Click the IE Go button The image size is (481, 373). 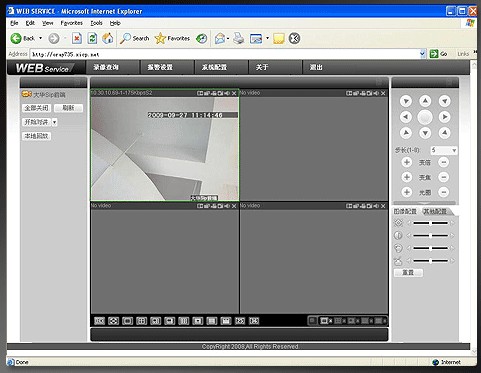tap(438, 54)
